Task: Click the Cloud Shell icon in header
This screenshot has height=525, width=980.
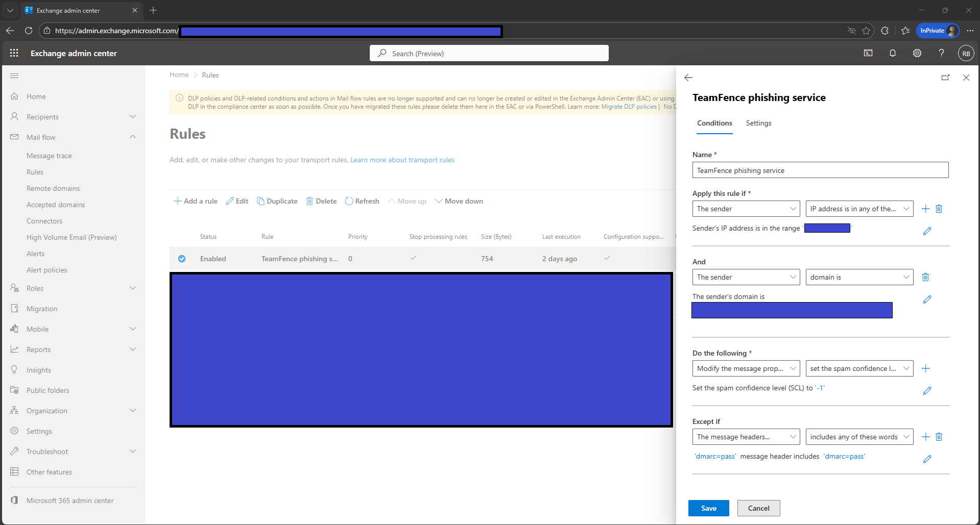Action: click(868, 53)
